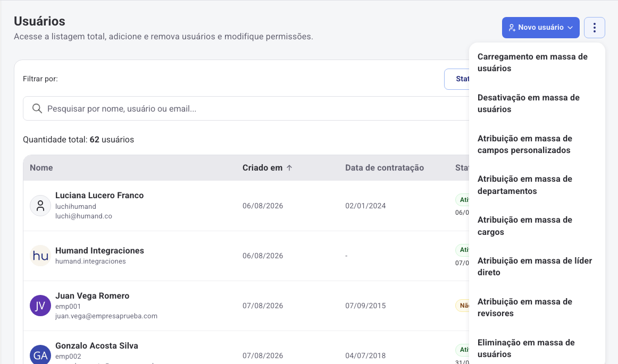The width and height of the screenshot is (618, 364).
Task: Click the sort arrow next to Criado em
Action: tap(289, 168)
